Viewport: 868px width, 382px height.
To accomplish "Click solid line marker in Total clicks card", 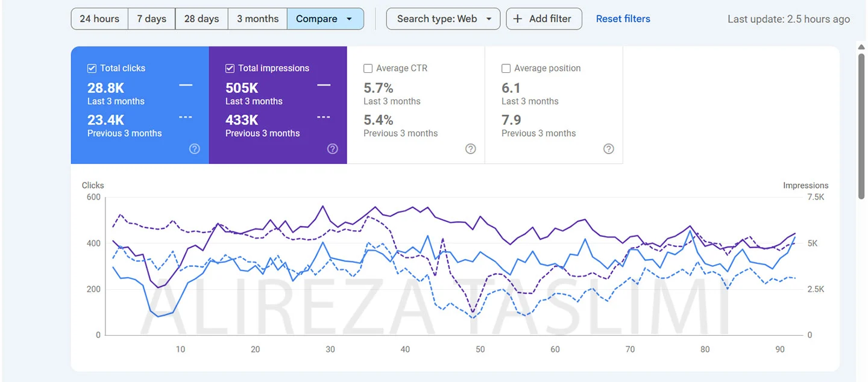I will [x=186, y=86].
